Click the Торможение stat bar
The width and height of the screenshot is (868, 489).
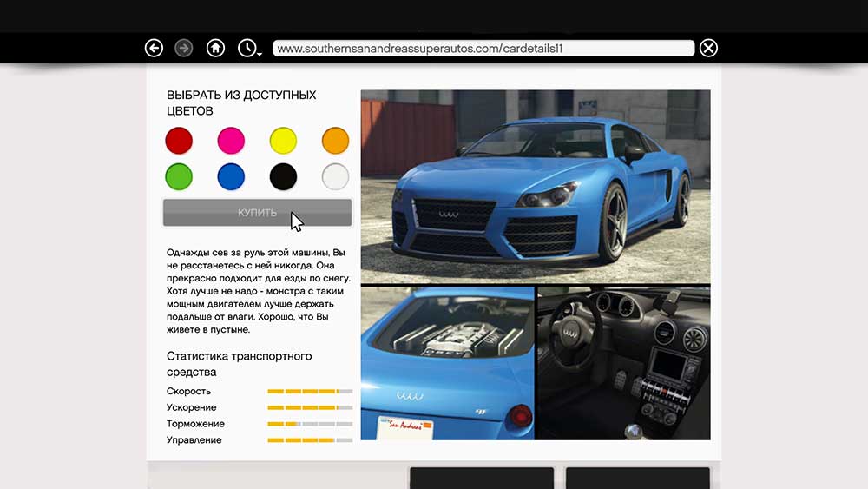coord(310,424)
